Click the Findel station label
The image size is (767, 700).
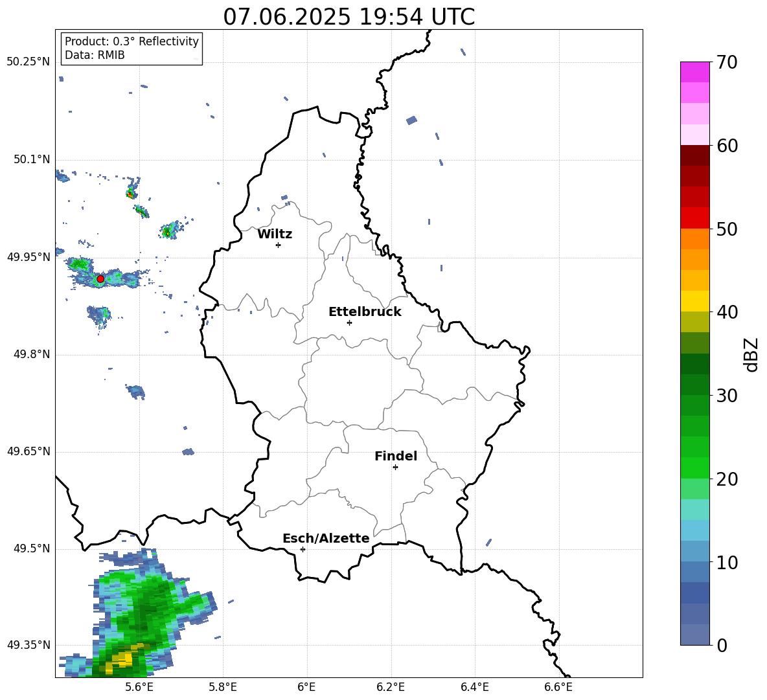(x=396, y=456)
